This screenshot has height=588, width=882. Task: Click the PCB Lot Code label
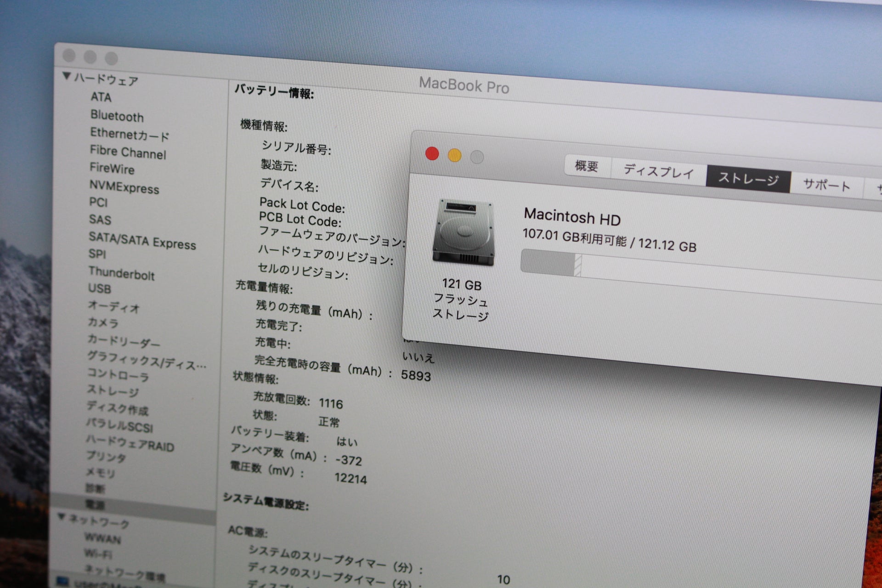click(300, 219)
